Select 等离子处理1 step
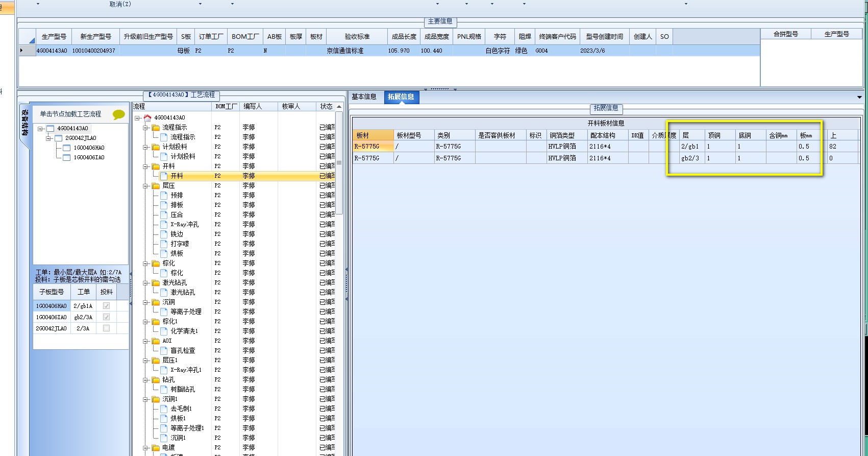The height and width of the screenshot is (456, 868). [187, 428]
